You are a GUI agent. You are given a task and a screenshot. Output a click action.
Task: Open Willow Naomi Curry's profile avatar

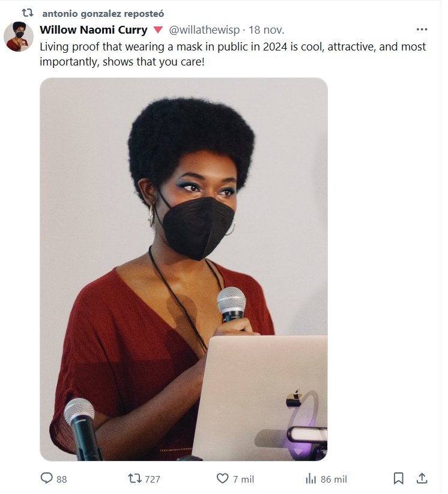pyautogui.click(x=19, y=37)
